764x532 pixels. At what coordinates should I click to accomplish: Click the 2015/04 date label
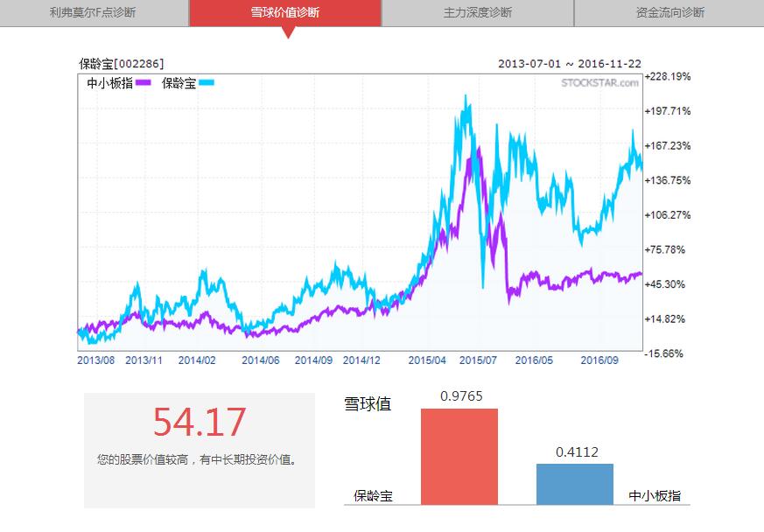point(427,360)
